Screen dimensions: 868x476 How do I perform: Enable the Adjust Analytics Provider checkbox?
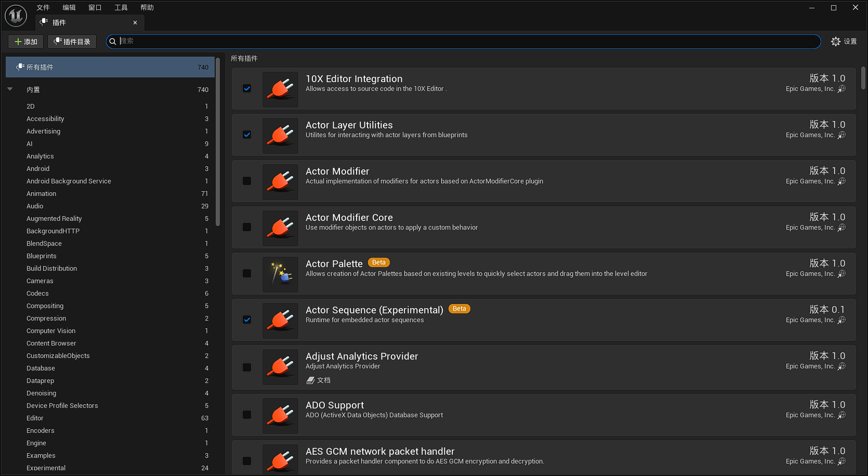[247, 367]
